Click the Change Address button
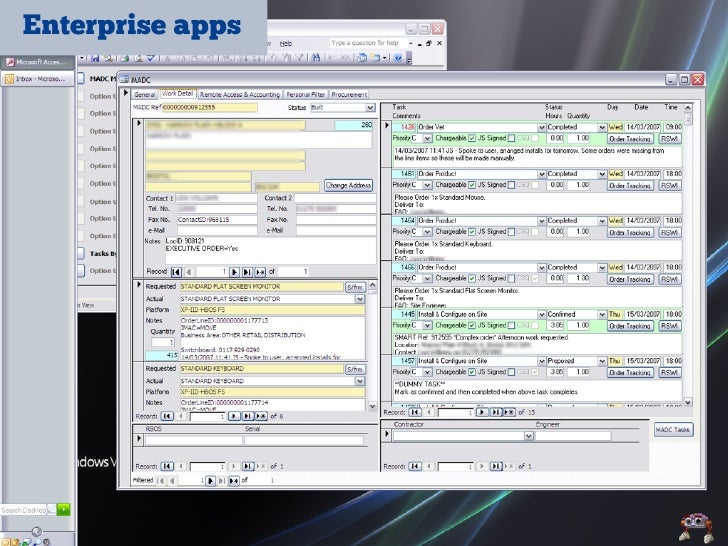728x546 pixels. (x=348, y=185)
